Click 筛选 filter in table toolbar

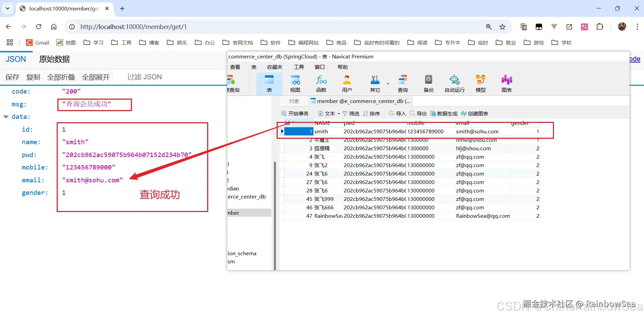point(351,113)
